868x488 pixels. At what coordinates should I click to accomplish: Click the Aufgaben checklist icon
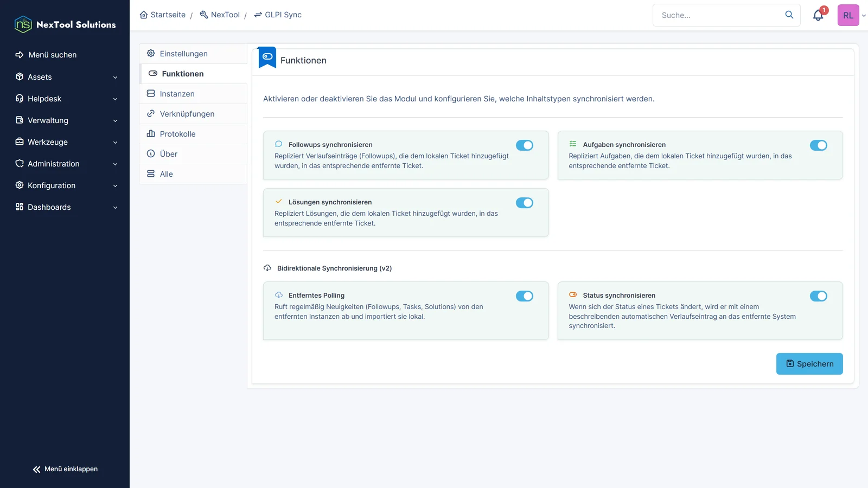573,144
